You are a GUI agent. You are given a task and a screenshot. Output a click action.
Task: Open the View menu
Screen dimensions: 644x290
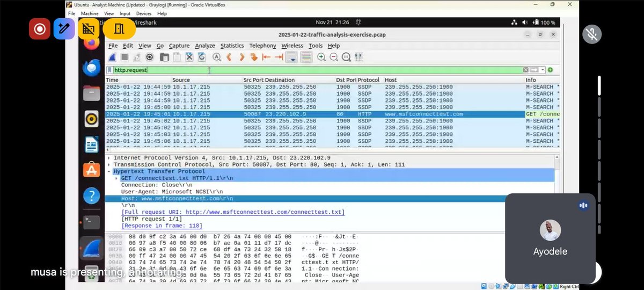[x=145, y=46]
